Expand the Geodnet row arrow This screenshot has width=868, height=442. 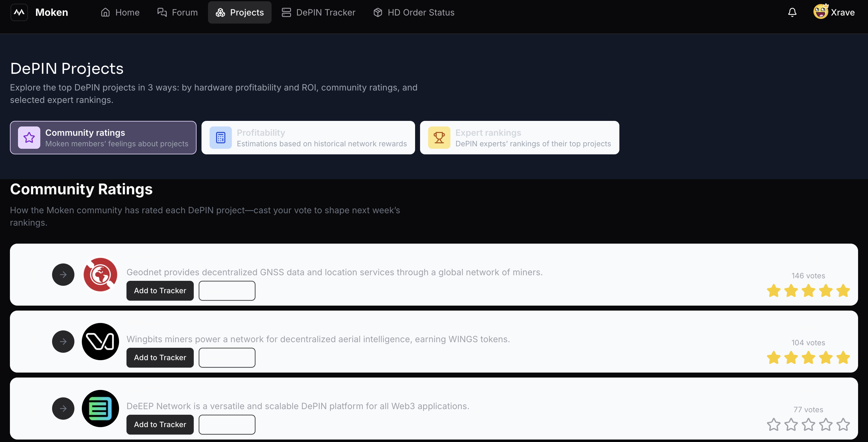click(63, 275)
